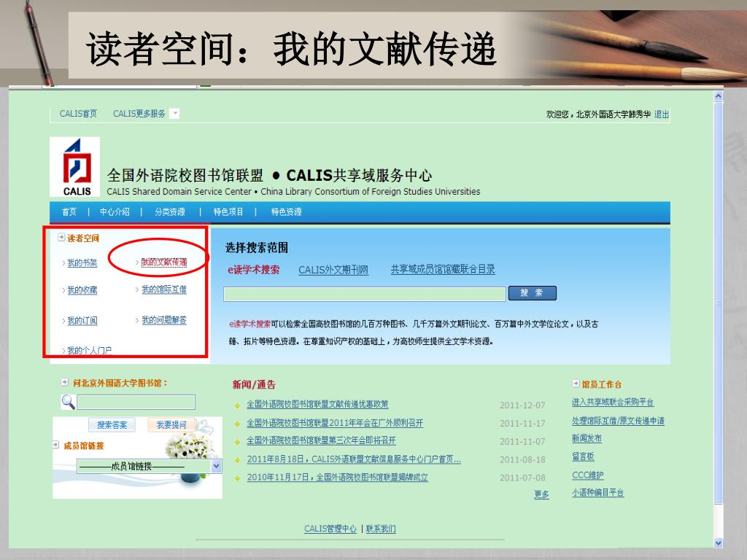Open 分类资源 navigation item

[x=169, y=212]
